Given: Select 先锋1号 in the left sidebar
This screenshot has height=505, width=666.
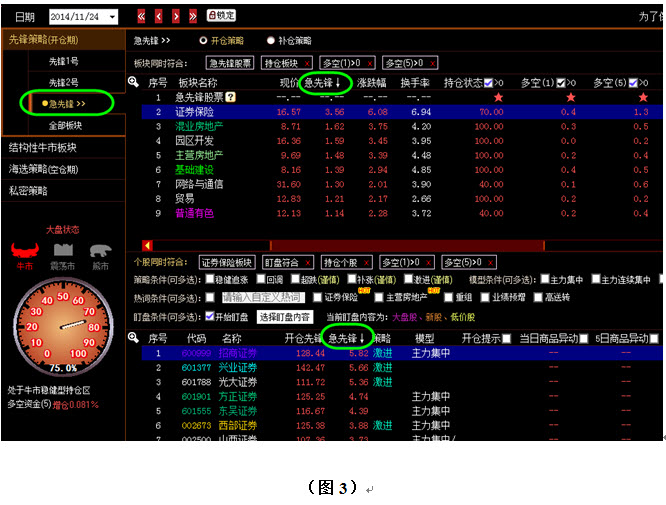Looking at the screenshot, I should (64, 61).
